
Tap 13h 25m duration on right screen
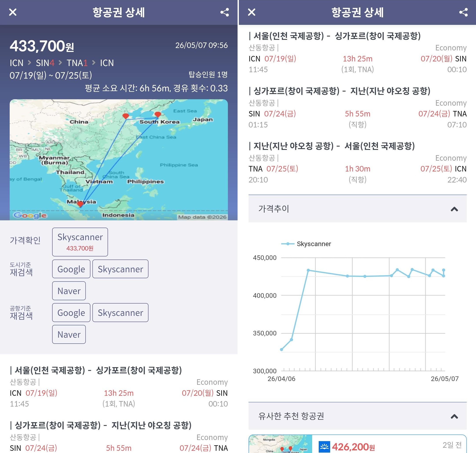[357, 59]
